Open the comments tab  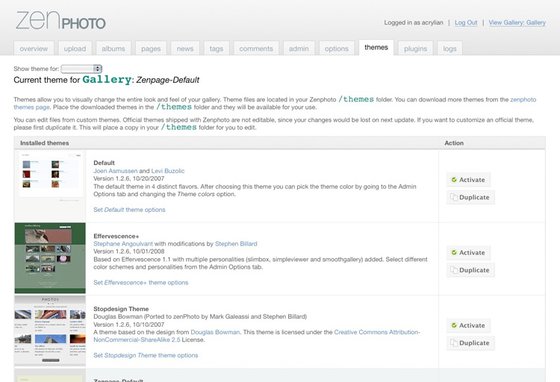[x=256, y=49]
